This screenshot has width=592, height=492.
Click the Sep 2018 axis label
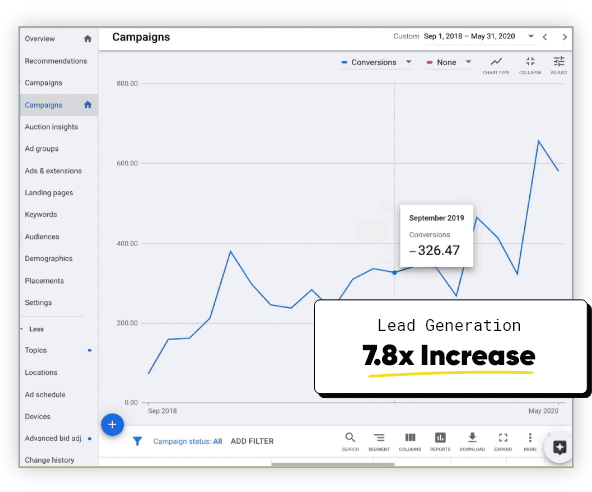click(162, 411)
